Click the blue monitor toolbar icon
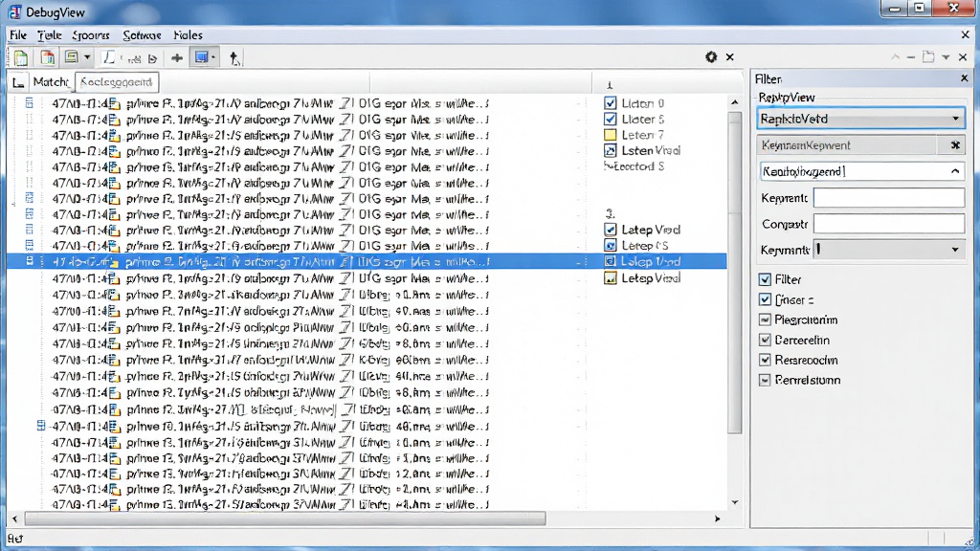 (x=201, y=57)
